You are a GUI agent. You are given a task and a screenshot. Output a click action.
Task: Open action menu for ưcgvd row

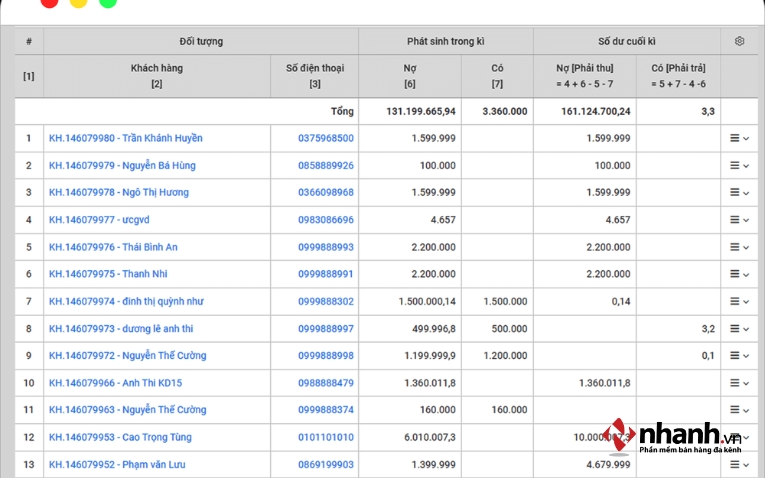tap(738, 220)
